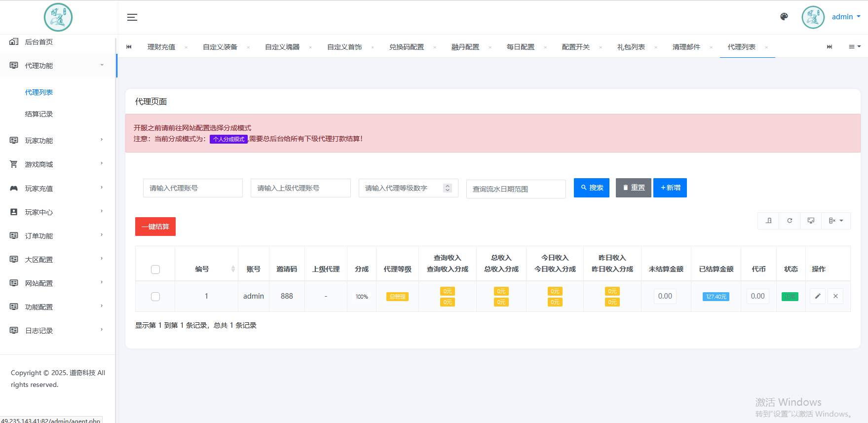Open the theme palette icon

click(784, 17)
